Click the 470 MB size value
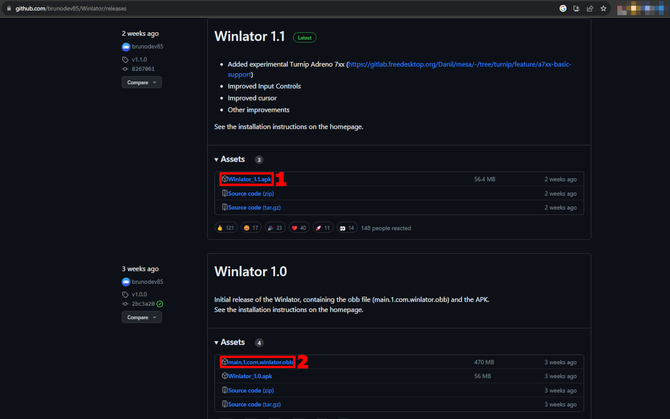670x419 pixels. 484,362
